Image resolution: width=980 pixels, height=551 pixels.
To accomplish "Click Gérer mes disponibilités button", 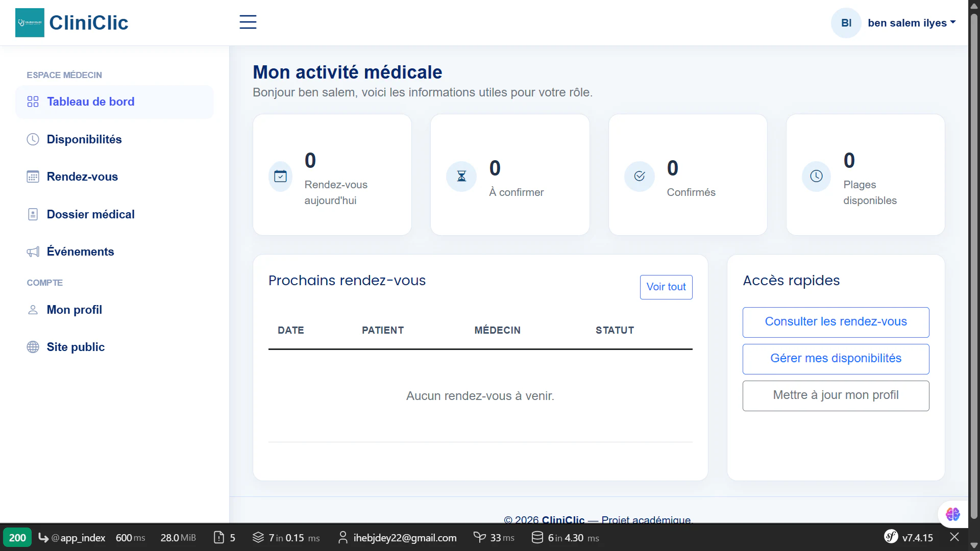I will pyautogui.click(x=836, y=359).
